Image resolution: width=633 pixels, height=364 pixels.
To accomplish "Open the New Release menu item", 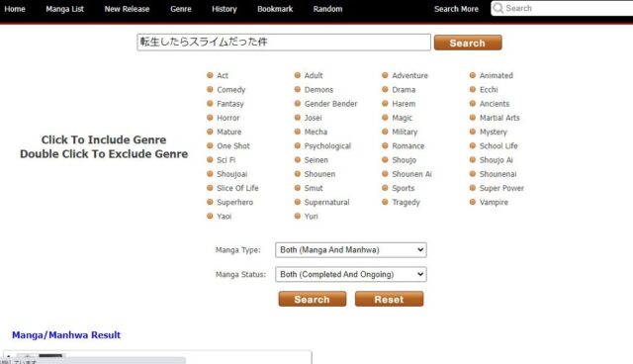I will [127, 9].
